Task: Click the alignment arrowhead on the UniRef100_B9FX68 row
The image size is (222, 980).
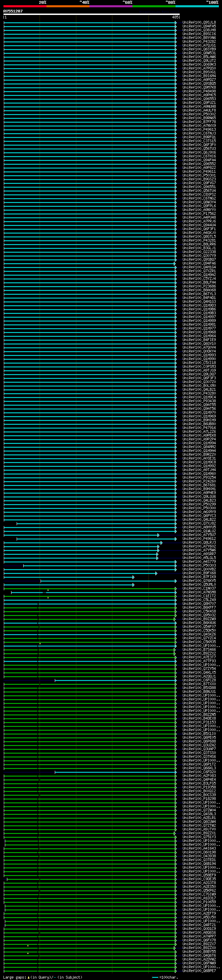Action: point(156,573)
